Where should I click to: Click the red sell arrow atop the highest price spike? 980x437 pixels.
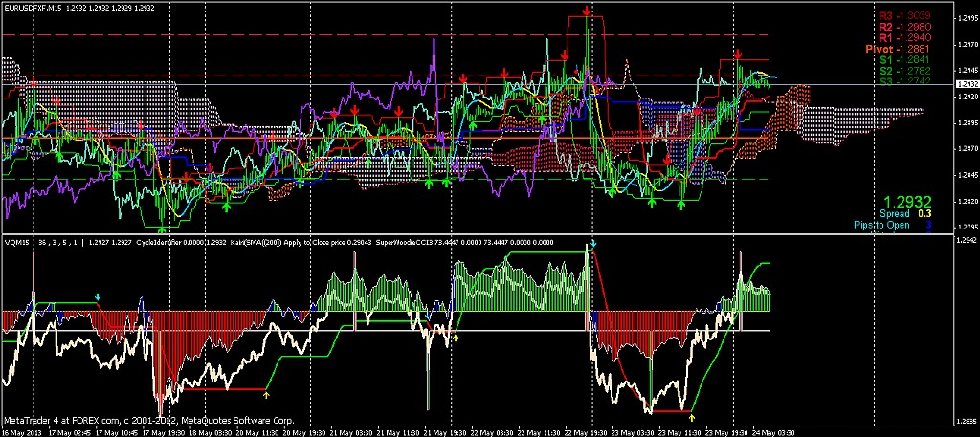pos(587,11)
